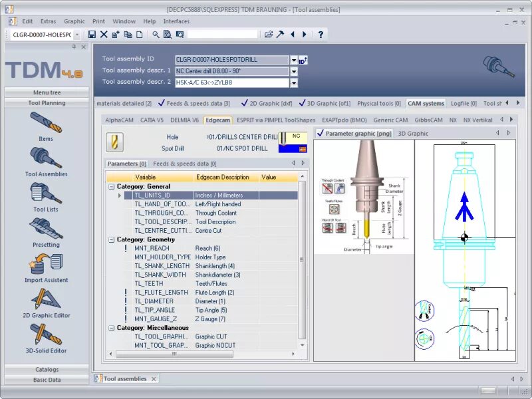Open the Basic Data section
Screen dimensions: 532x399
[x=47, y=380]
